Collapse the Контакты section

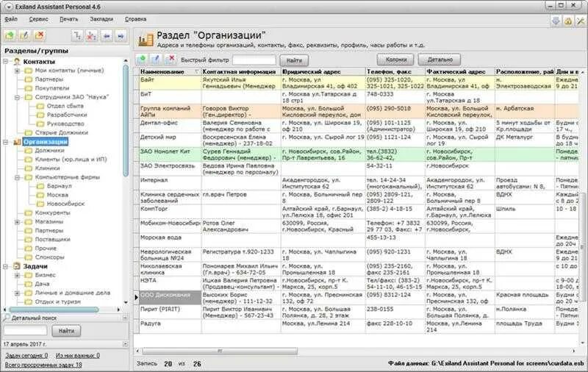coord(6,61)
